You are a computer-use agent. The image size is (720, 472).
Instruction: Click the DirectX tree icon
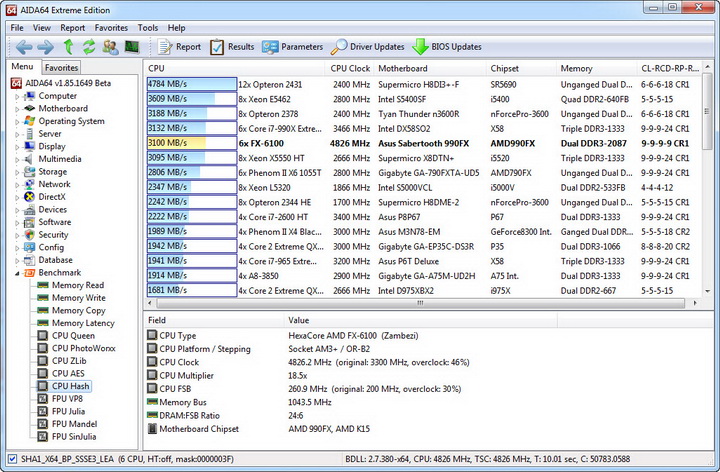pos(29,197)
